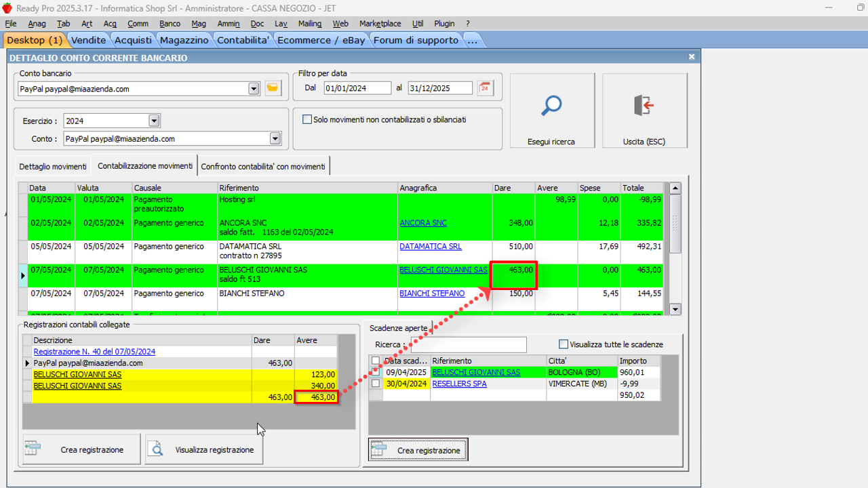868x488 pixels.
Task: Click BELUSCHI GIOVANNI SAS link in movements table
Action: point(443,270)
